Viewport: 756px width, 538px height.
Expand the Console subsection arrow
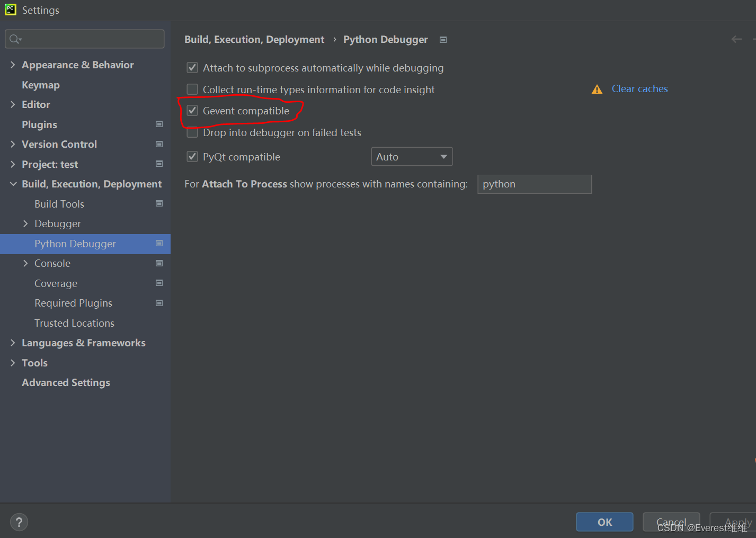[x=25, y=263]
